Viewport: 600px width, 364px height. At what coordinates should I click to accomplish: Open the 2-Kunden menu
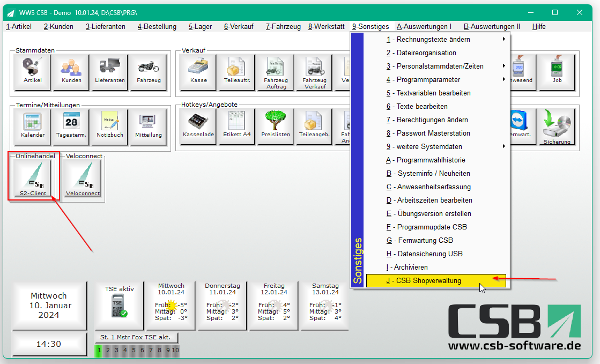pyautogui.click(x=58, y=26)
